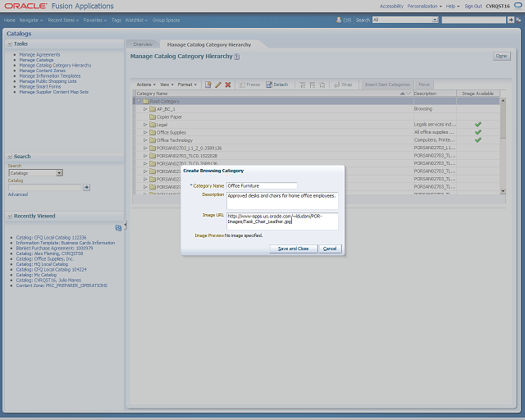
Task: Click the Legal row green check mark
Action: tap(477, 124)
